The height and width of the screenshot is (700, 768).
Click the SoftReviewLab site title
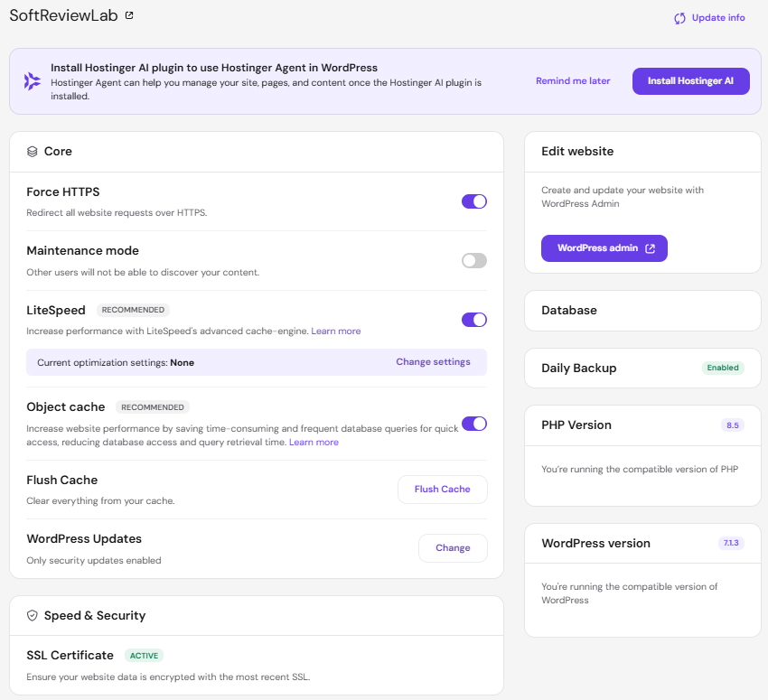pos(63,15)
